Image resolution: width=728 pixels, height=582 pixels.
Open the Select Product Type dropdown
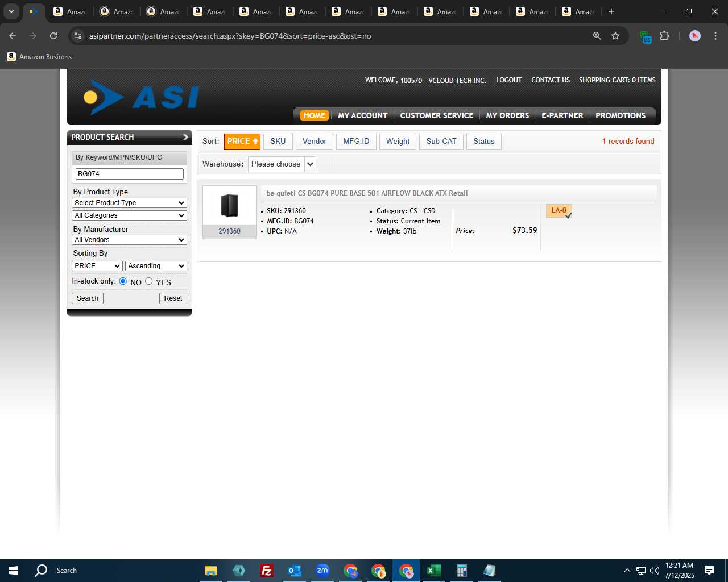click(x=130, y=203)
